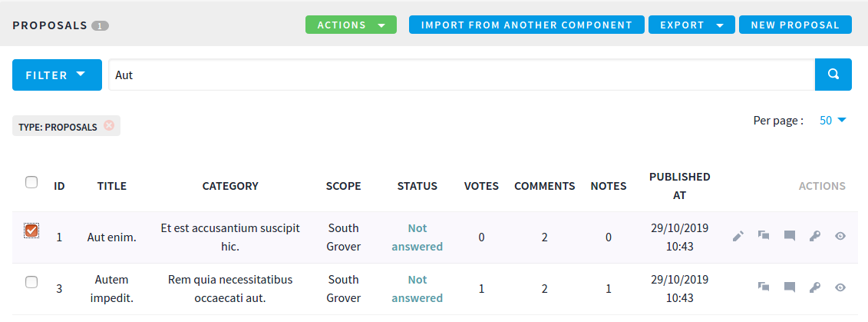Expand the Export dropdown menu
This screenshot has height=322, width=868.
[691, 25]
